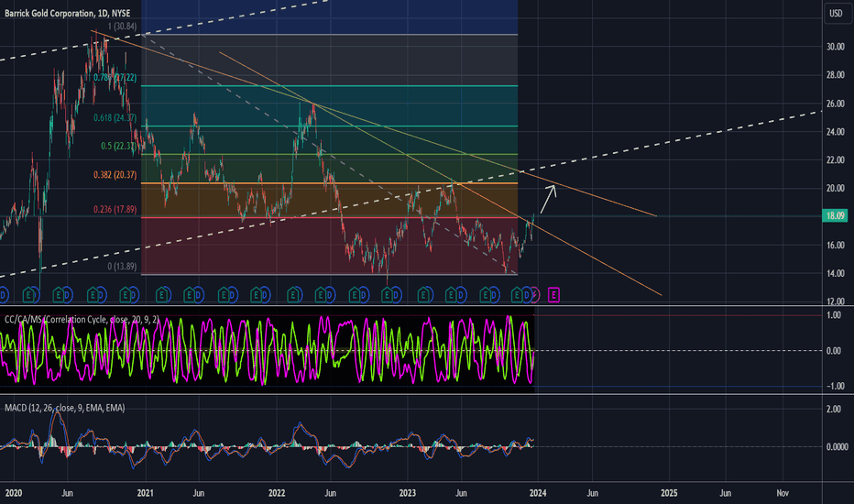
Task: Click the 2021 label on the time axis
Action: pyautogui.click(x=146, y=493)
